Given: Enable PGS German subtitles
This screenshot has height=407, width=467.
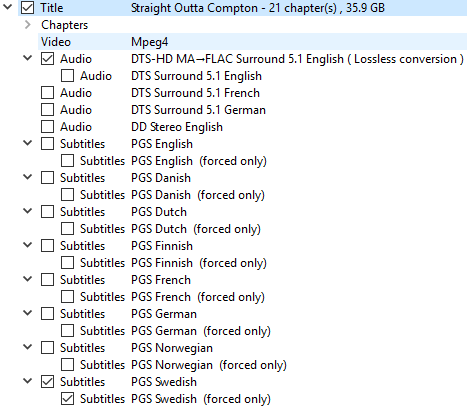Looking at the screenshot, I should (x=47, y=314).
